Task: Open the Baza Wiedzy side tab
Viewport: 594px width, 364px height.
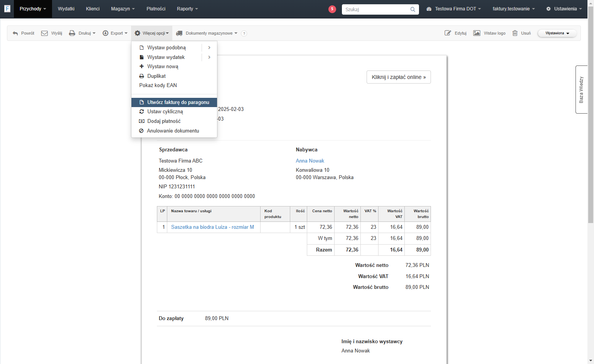Action: [x=581, y=89]
